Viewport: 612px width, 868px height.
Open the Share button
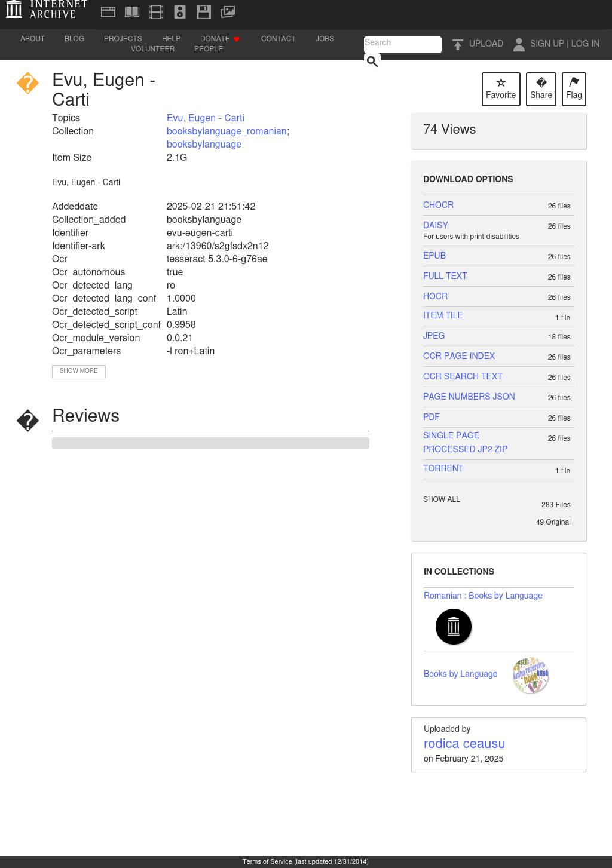coord(541,89)
